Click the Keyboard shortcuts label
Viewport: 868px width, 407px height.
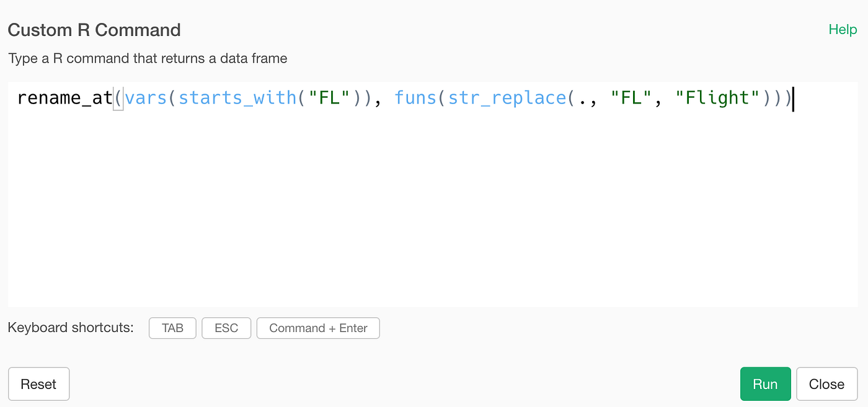click(x=70, y=328)
